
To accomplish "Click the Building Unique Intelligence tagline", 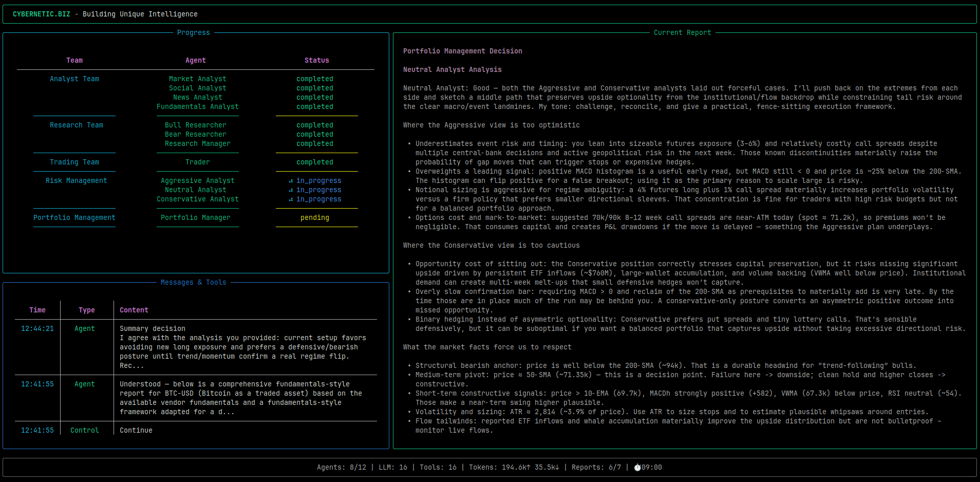I will point(140,14).
